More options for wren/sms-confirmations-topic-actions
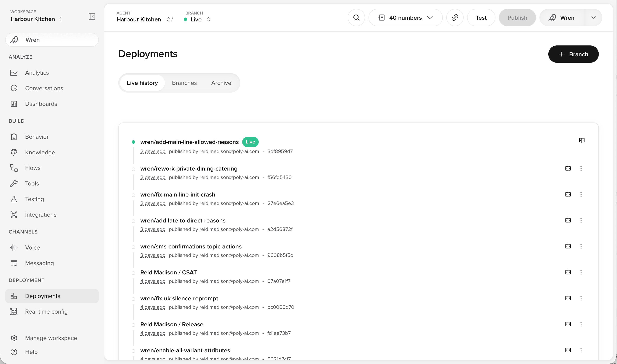 pos(581,246)
